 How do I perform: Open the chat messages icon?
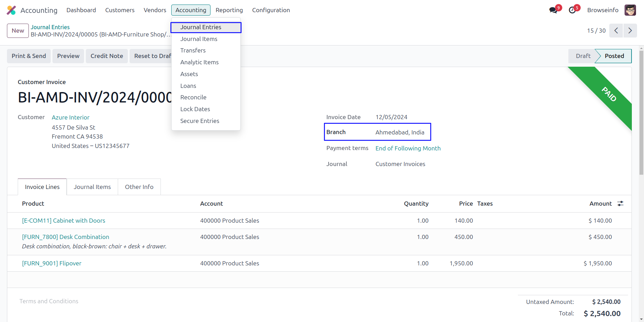(x=553, y=10)
